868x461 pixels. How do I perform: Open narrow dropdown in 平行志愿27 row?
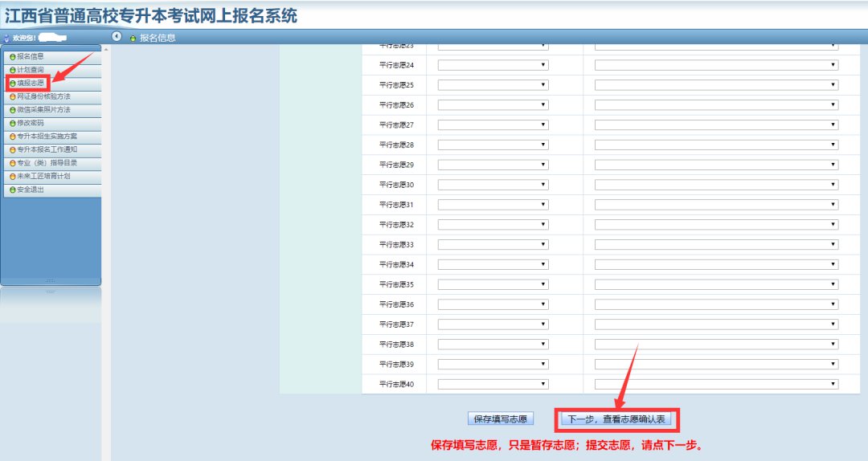coord(493,124)
